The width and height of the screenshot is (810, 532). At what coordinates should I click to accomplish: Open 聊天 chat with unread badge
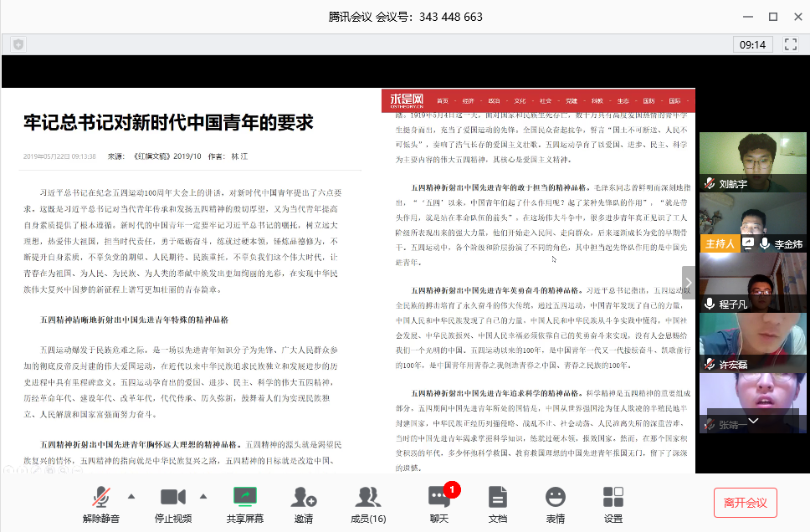click(439, 504)
